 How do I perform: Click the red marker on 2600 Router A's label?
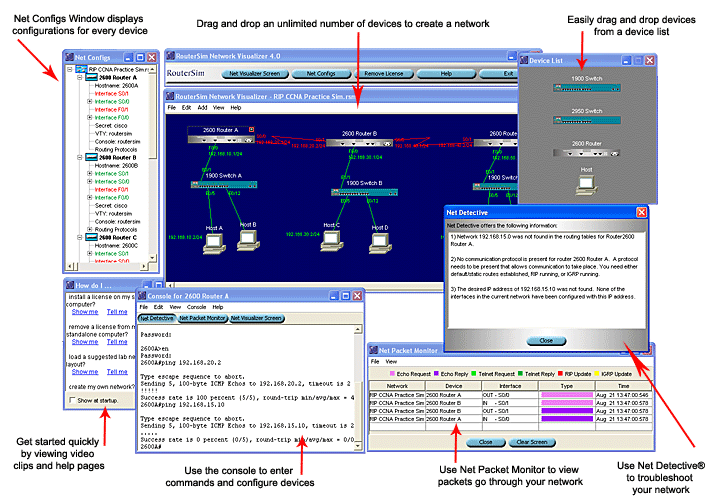point(252,130)
